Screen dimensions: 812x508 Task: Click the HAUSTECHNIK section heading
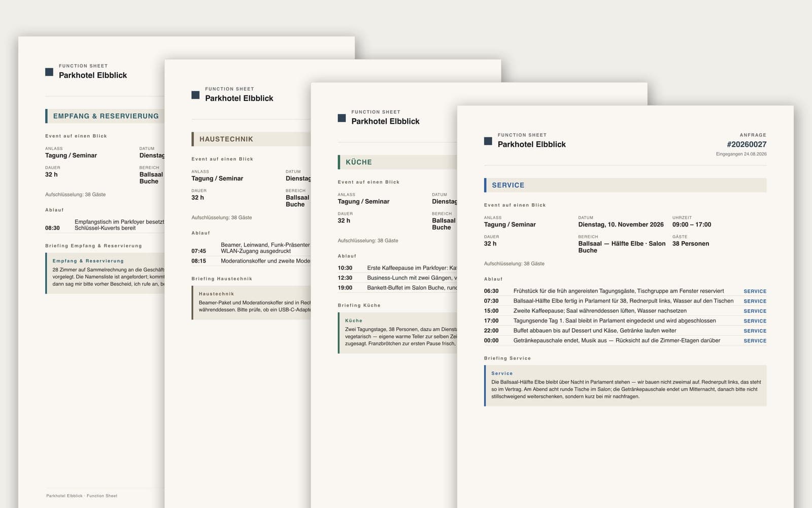point(251,139)
